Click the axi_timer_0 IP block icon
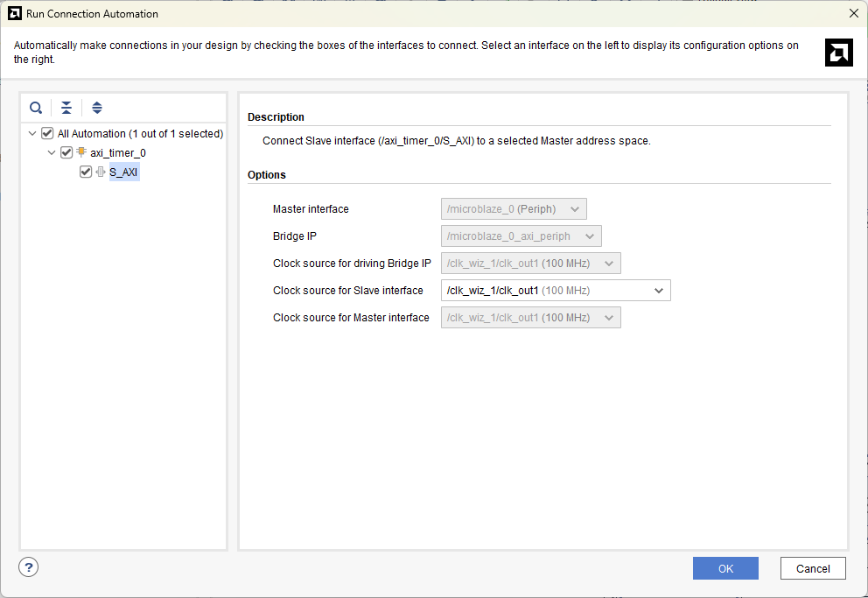This screenshot has height=598, width=868. coord(81,152)
